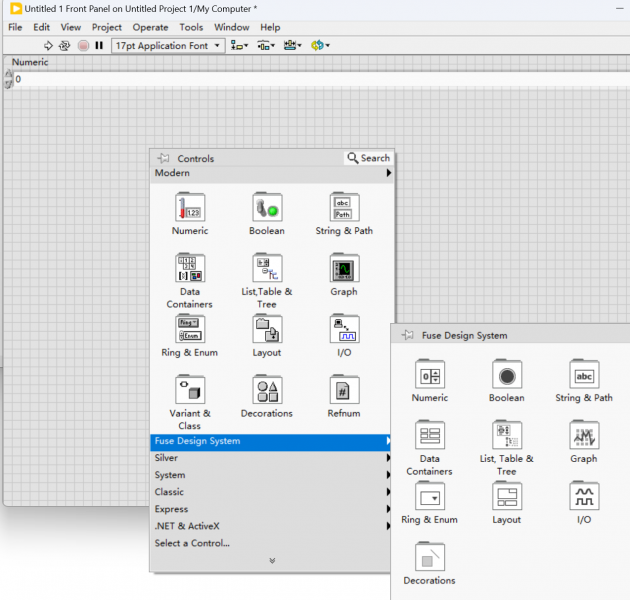Open the View menu

71,27
